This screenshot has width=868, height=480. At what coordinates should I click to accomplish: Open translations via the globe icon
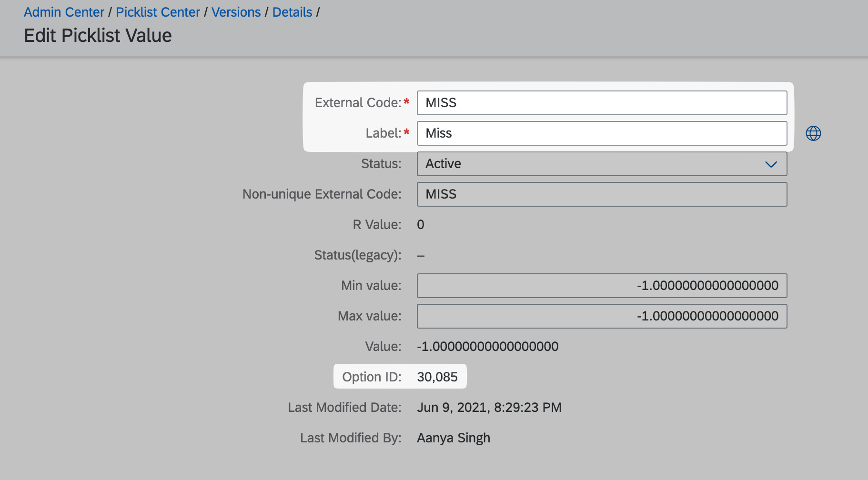coord(813,133)
